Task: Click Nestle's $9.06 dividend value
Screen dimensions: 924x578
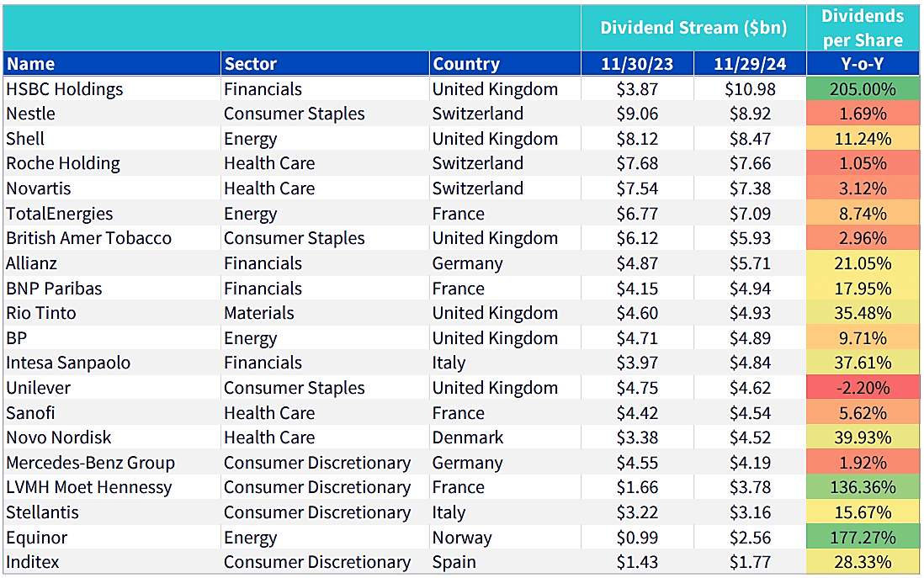Action: click(637, 114)
